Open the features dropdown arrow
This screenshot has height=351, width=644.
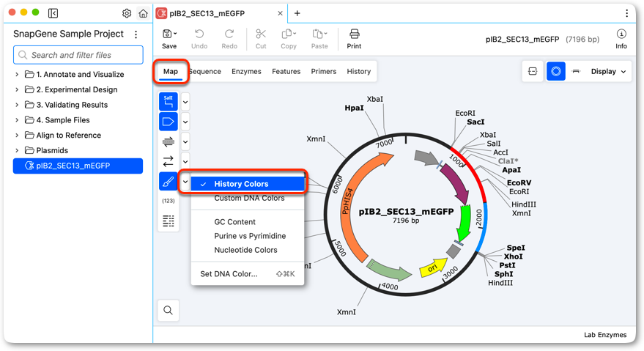coord(185,122)
